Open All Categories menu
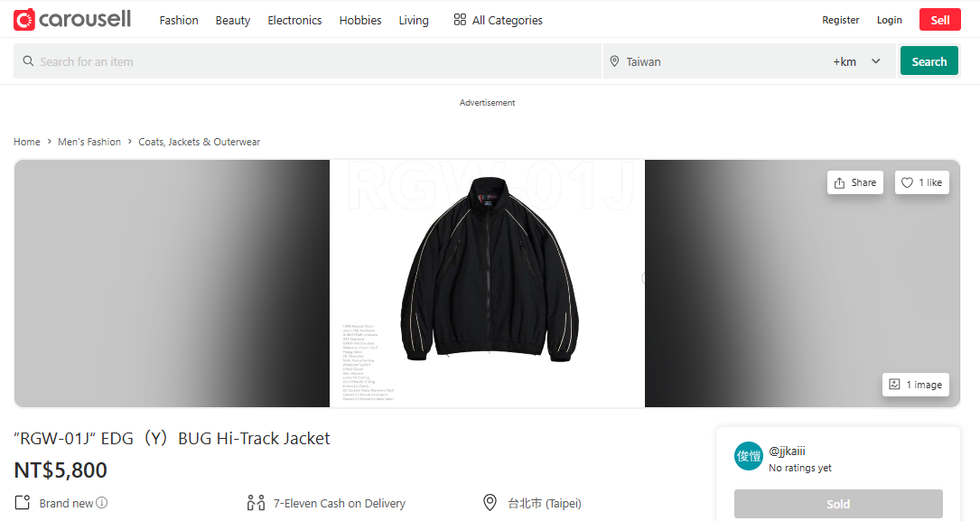 (x=498, y=21)
